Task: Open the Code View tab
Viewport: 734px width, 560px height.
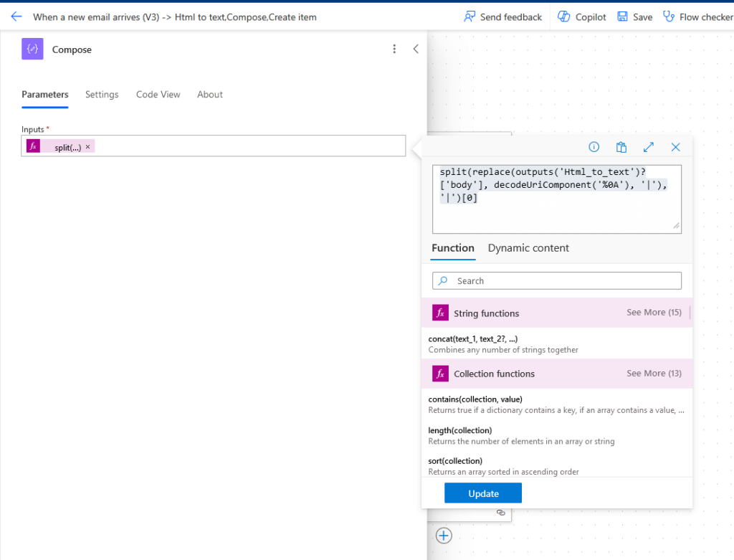Action: tap(158, 95)
